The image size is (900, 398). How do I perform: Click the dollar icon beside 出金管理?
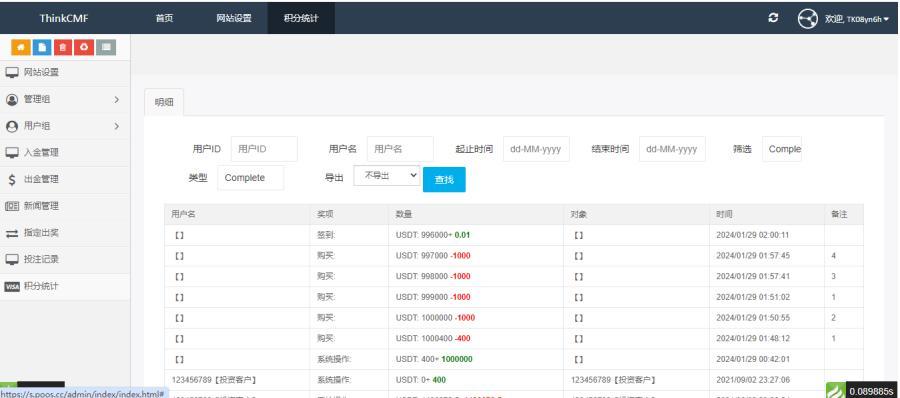click(x=12, y=180)
